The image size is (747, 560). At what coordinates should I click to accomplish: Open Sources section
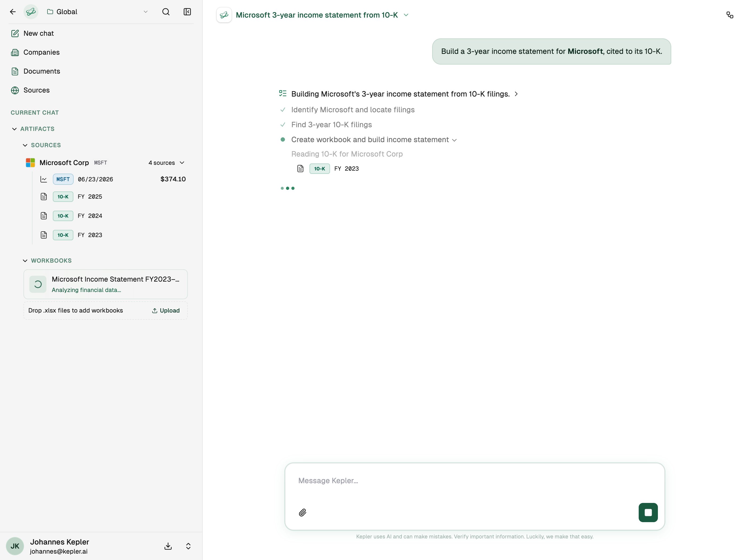[x=36, y=90]
